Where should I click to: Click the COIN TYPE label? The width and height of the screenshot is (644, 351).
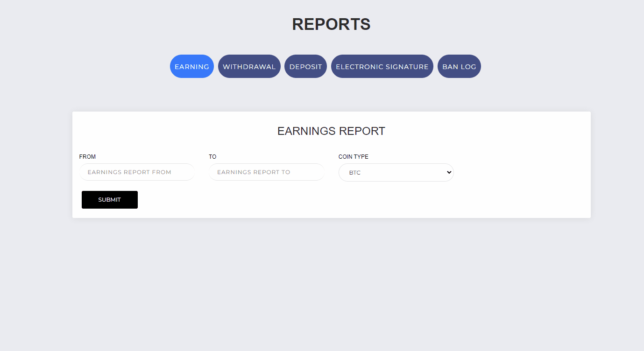pos(353,157)
